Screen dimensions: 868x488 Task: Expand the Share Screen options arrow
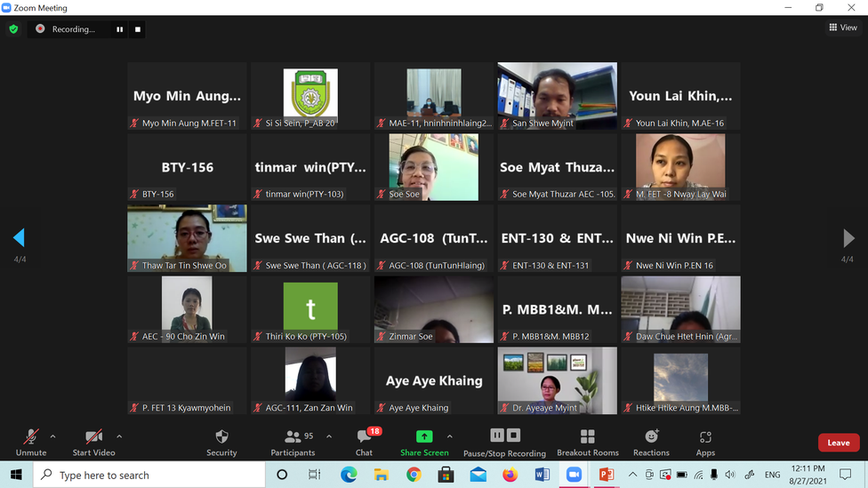[449, 436]
